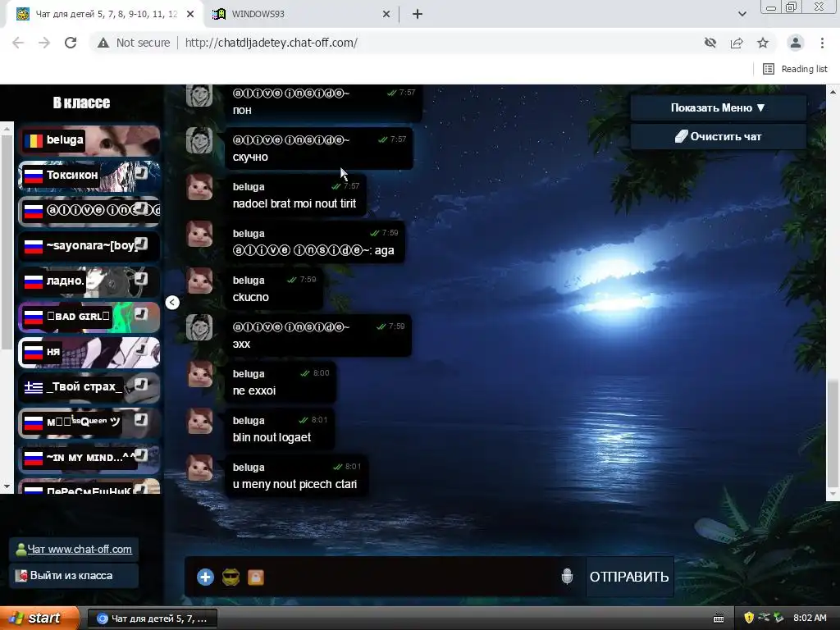This screenshot has height=630, width=840.
Task: Click the blue plus attachment icon
Action: [x=205, y=577]
